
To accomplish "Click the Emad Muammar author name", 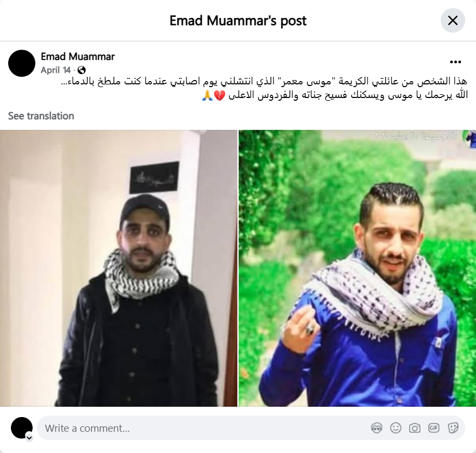I will coord(78,57).
